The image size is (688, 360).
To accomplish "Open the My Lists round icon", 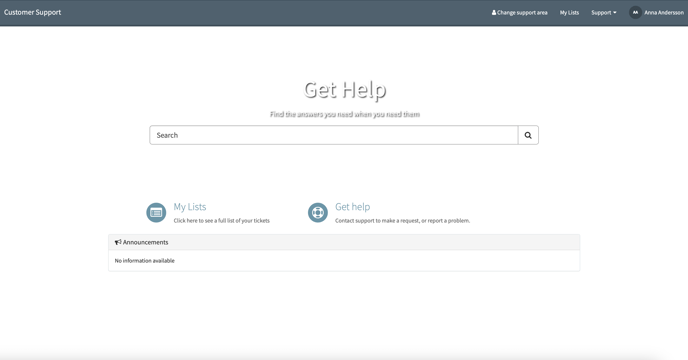I will (x=156, y=212).
